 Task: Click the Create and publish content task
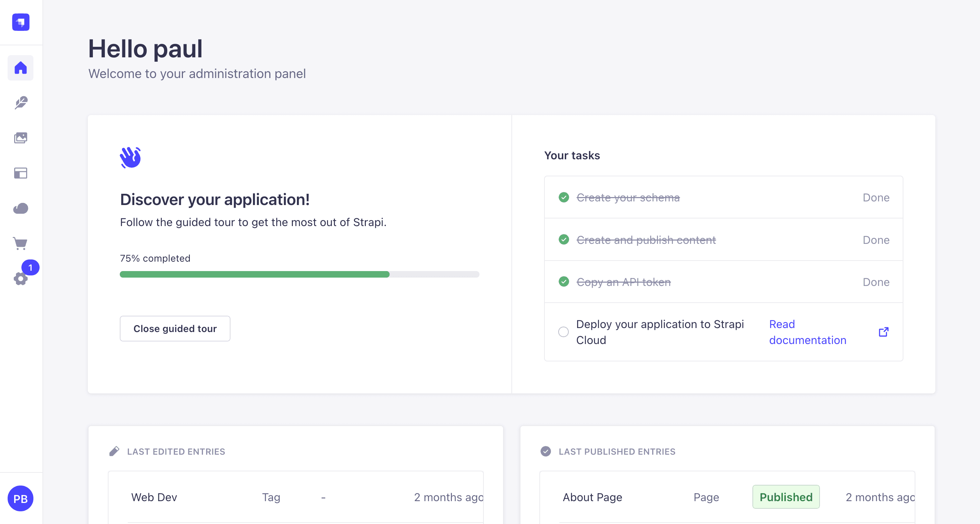pyautogui.click(x=646, y=240)
